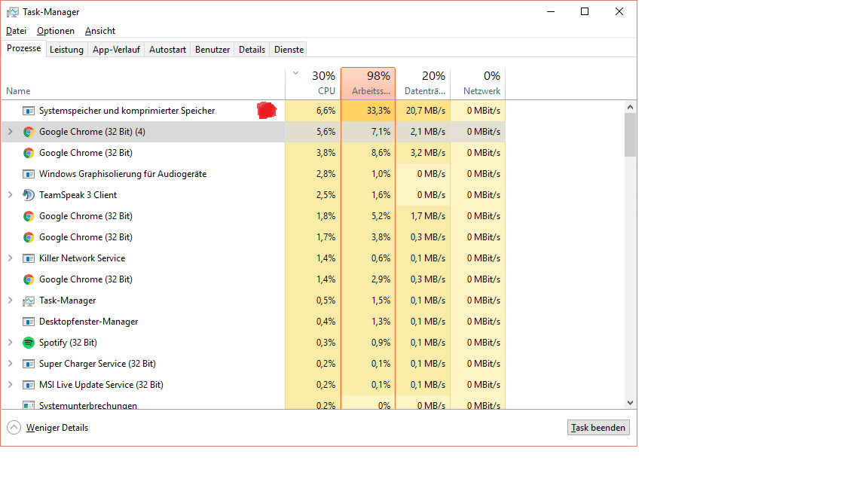This screenshot has width=868, height=488.
Task: Click the Systemunterbrechungen process icon
Action: point(28,405)
